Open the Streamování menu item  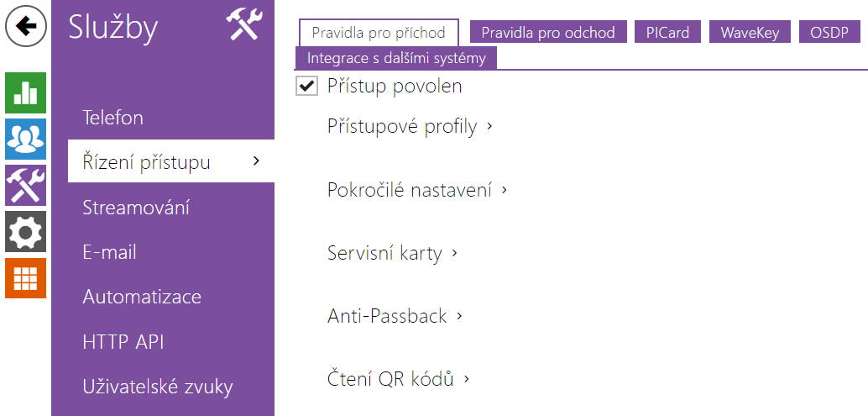point(136,208)
